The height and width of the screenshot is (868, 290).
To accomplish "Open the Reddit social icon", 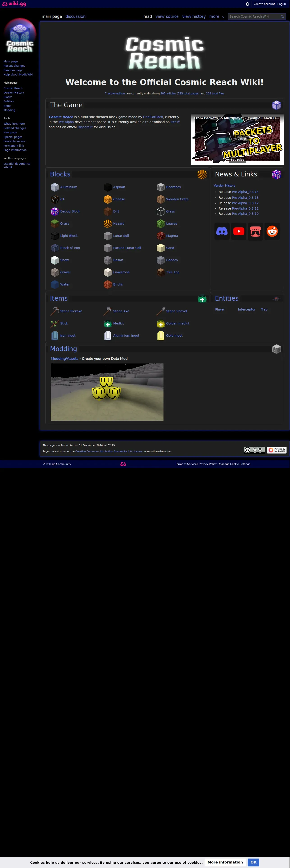I will click(x=272, y=231).
